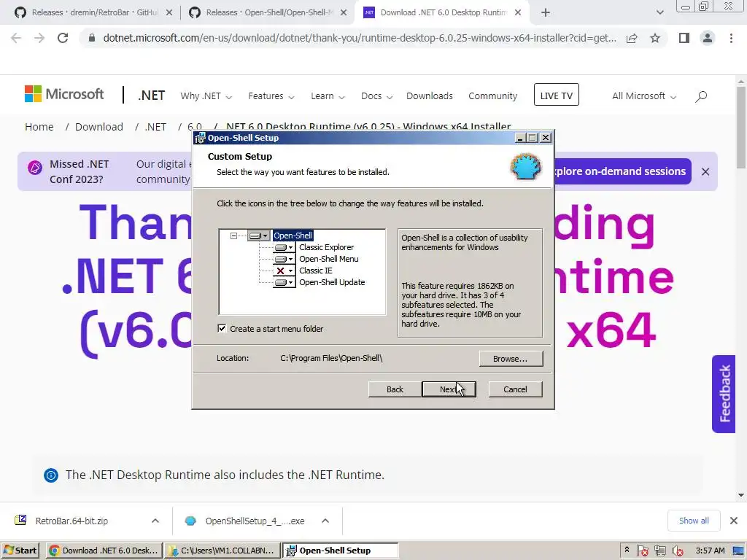Screen dimensions: 747x560
Task: Select the Open-Shell Menu tree row
Action: click(329, 259)
